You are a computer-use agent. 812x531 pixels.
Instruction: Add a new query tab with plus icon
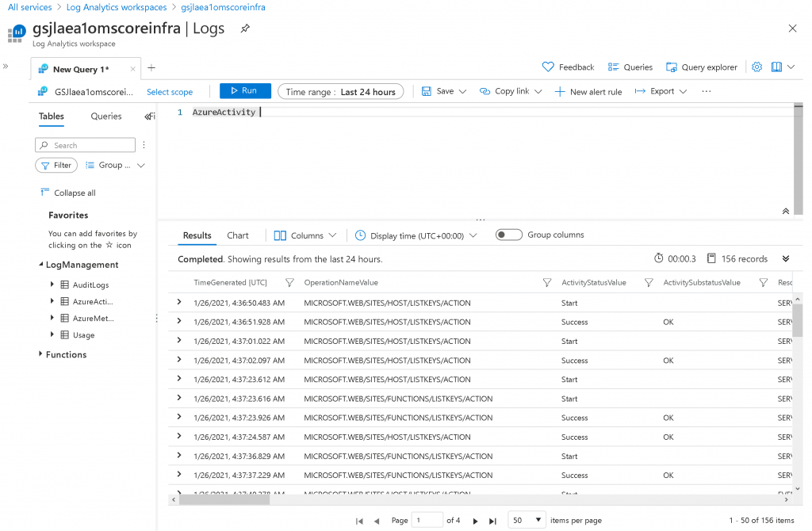[151, 68]
